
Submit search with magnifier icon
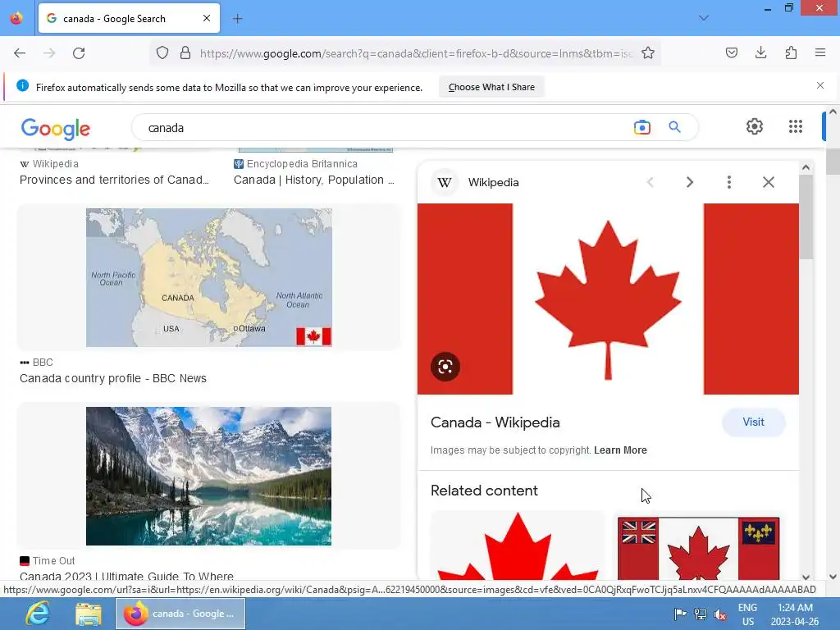674,127
